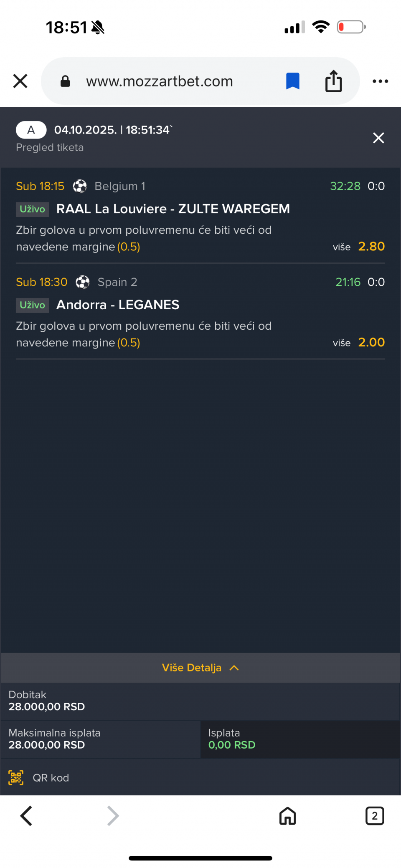The image size is (401, 868).
Task: Open the tab switcher showing 2 tabs
Action: [374, 816]
